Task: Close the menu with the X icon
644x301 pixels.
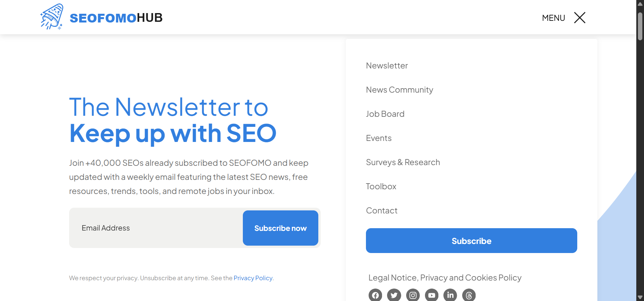Action: tap(580, 18)
